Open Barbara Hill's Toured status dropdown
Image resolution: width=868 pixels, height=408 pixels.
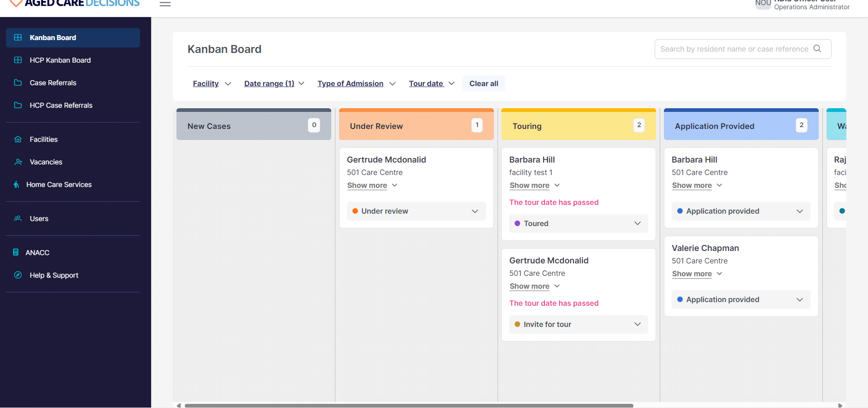pyautogui.click(x=578, y=223)
